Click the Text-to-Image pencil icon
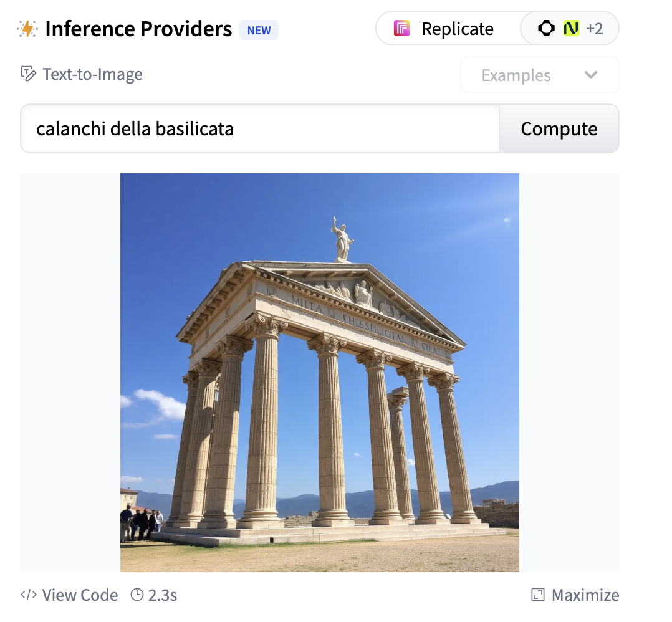The width and height of the screenshot is (672, 622). click(28, 74)
